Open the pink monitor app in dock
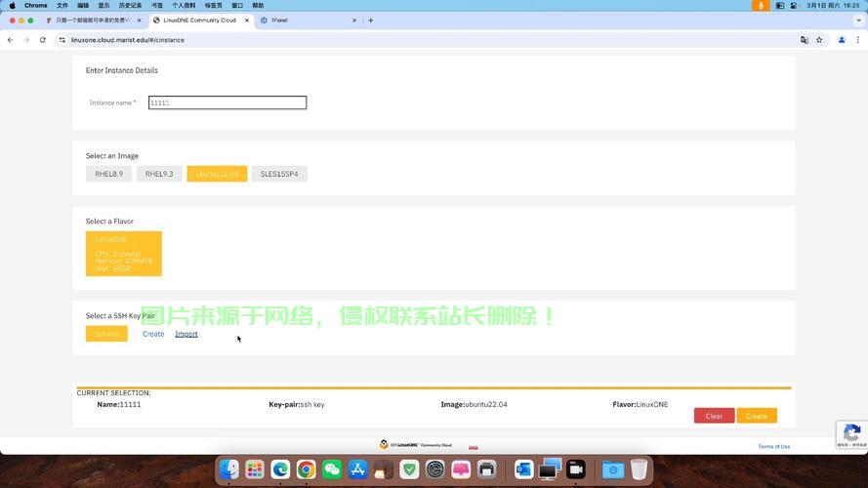Screen dimensions: 868x488 (461, 469)
